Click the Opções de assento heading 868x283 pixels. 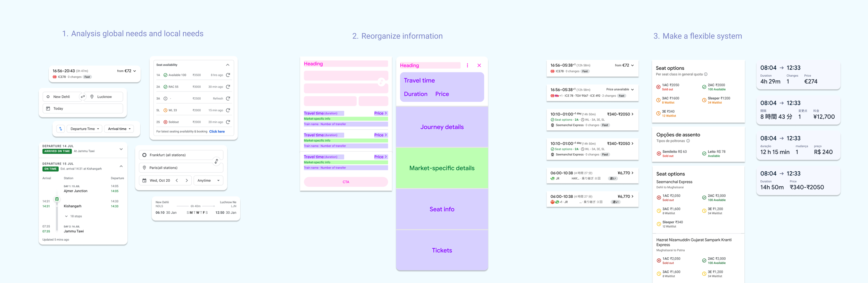point(678,135)
